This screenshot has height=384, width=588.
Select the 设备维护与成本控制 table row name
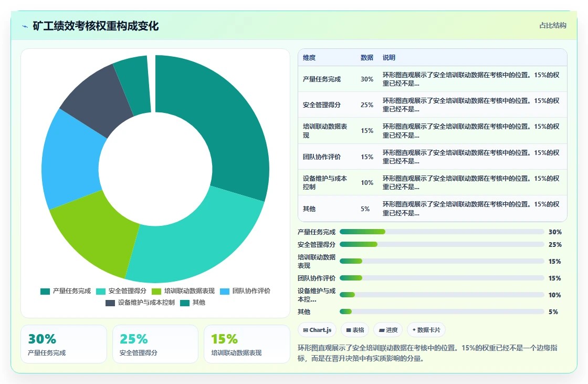click(x=325, y=182)
